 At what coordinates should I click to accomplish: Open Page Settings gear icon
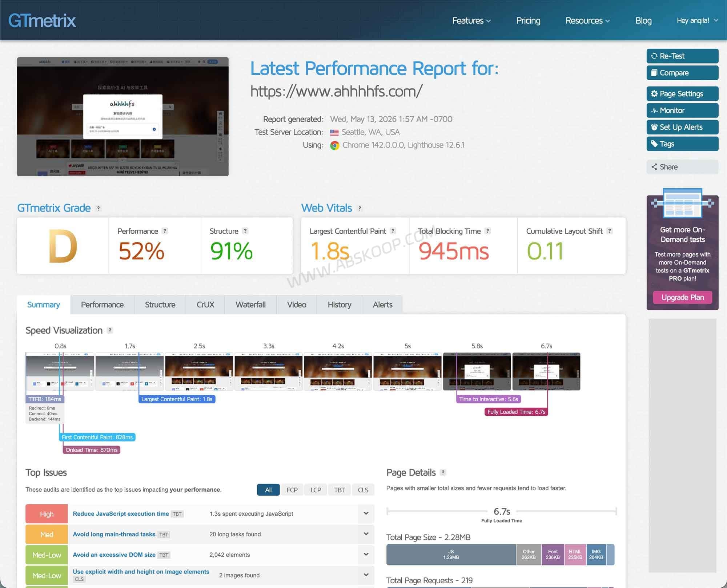[x=654, y=94]
